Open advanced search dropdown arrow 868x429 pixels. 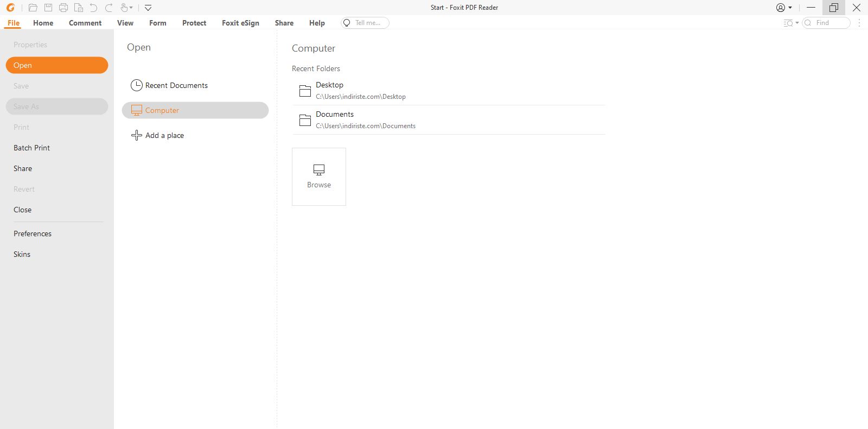click(797, 23)
